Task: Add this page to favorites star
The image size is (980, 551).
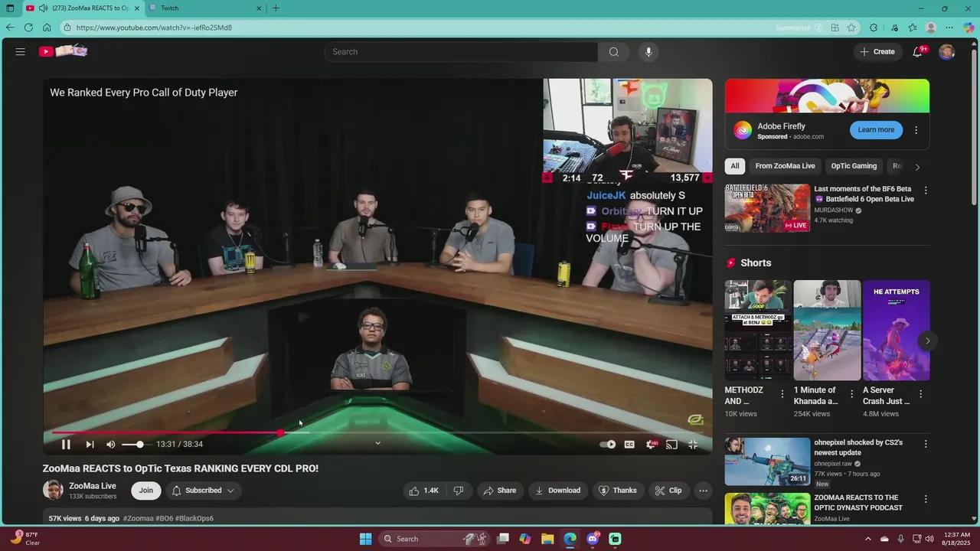Action: pyautogui.click(x=851, y=28)
